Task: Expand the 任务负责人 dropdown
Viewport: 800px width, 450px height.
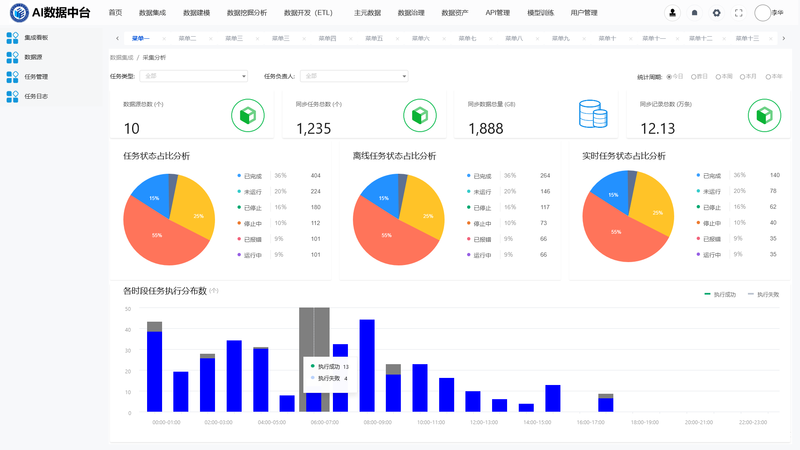Action: click(354, 76)
